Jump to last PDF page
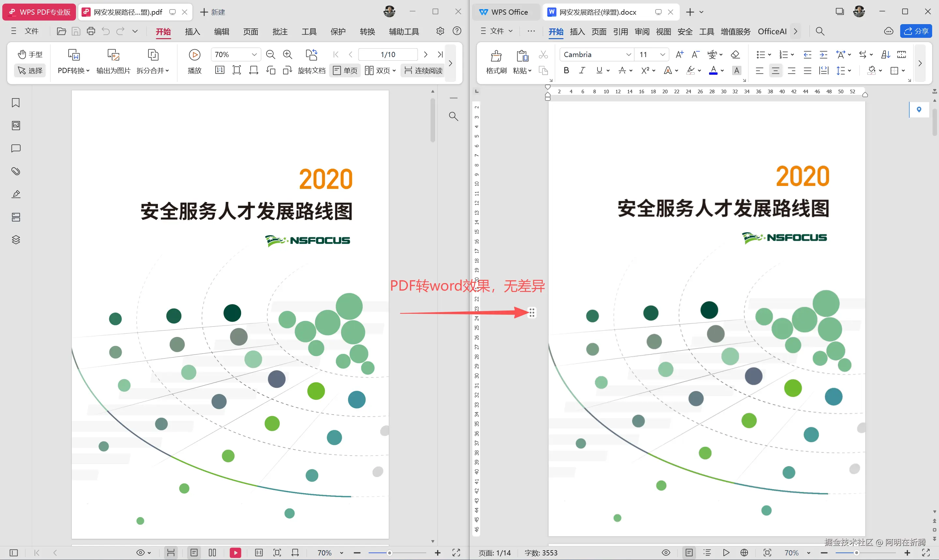The width and height of the screenshot is (939, 560). click(x=440, y=54)
